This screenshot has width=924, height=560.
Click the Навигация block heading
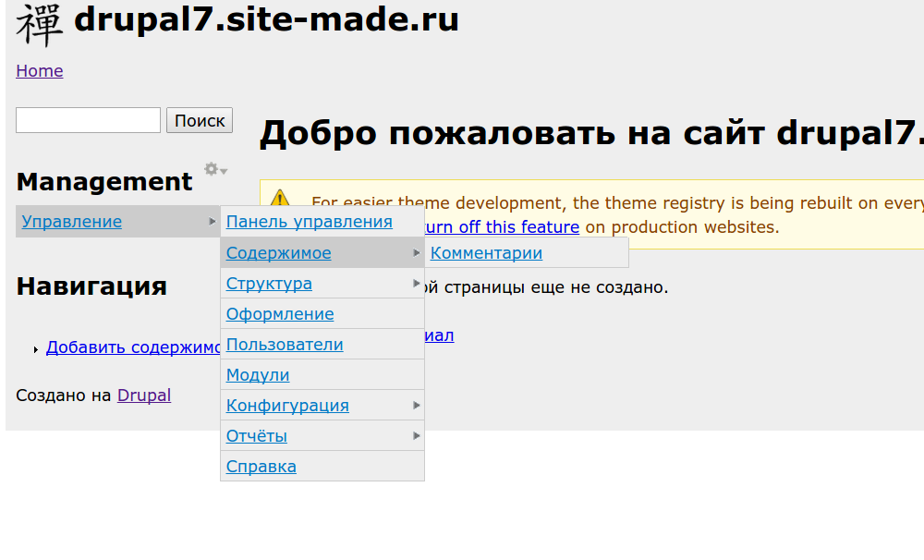[x=91, y=286]
